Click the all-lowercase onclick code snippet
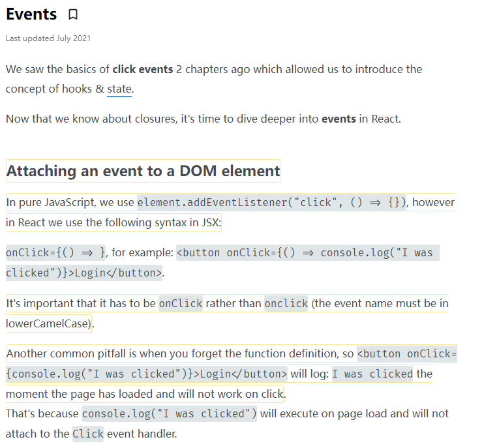Viewport: 482px width, 448px height. (286, 303)
